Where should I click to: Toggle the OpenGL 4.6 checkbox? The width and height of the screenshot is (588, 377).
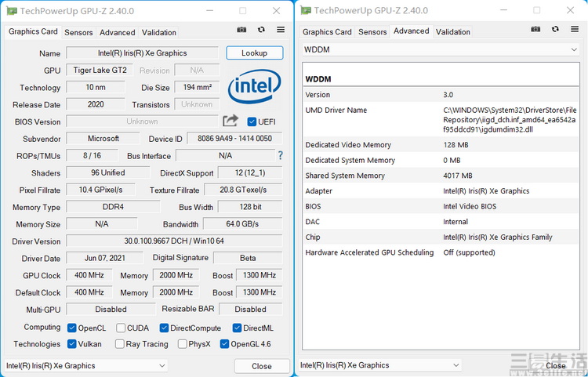(x=224, y=343)
